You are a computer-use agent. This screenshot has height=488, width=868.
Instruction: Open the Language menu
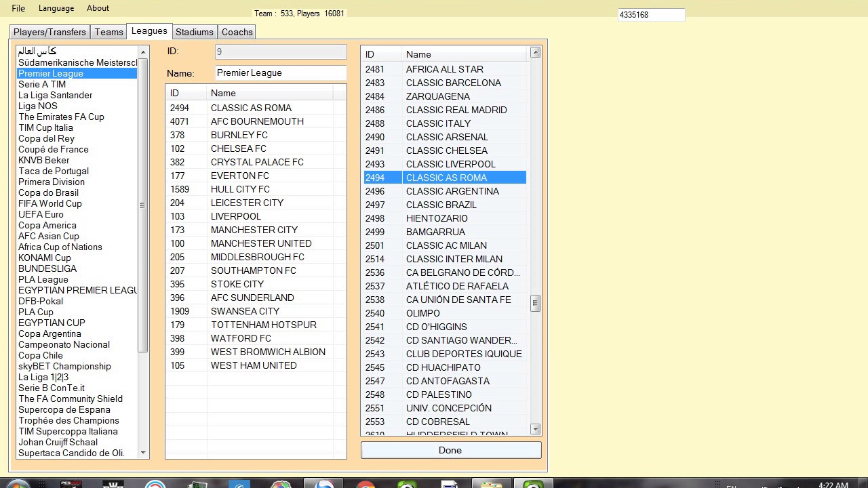click(x=56, y=8)
